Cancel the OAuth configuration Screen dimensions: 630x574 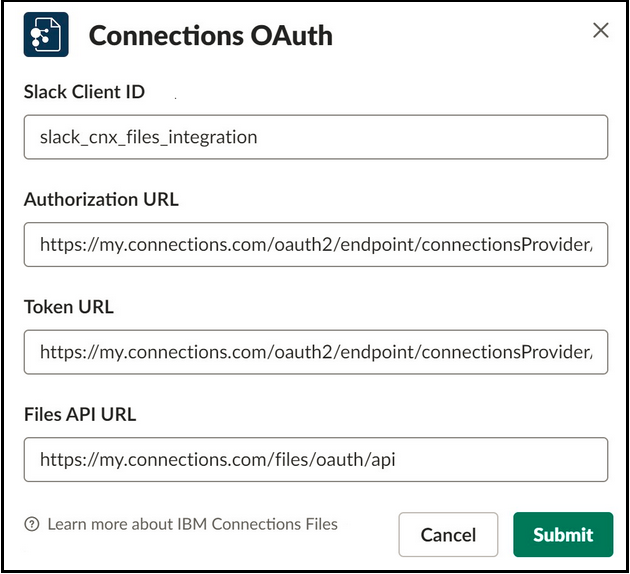click(448, 535)
